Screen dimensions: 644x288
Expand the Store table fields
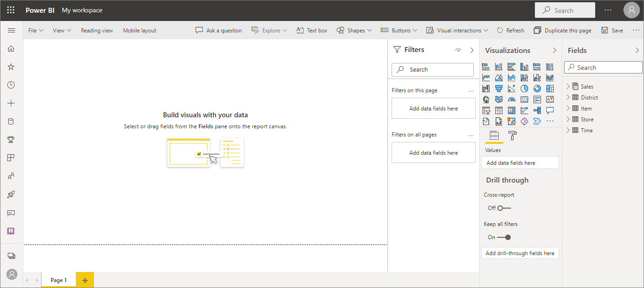point(568,119)
